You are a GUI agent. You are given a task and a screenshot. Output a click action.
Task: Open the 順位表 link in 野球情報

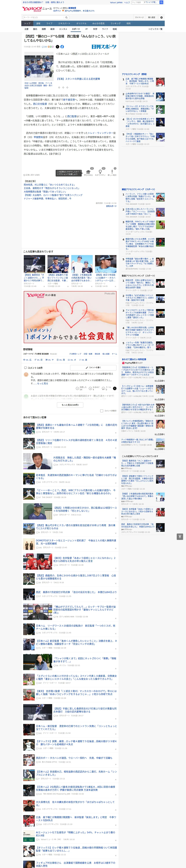point(97,354)
